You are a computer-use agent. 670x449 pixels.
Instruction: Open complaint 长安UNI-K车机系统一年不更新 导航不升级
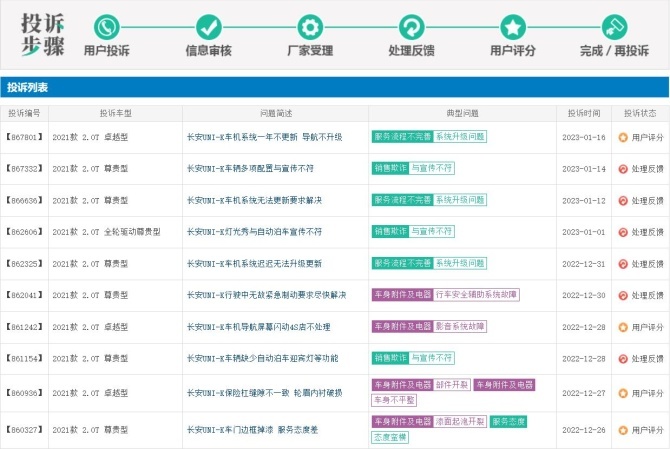(264, 137)
